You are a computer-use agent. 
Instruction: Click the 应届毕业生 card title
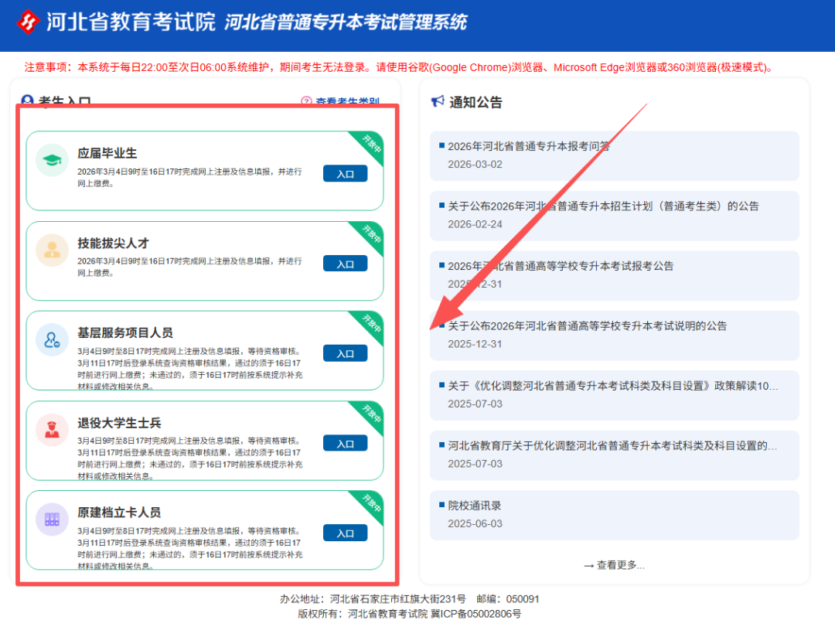click(107, 153)
